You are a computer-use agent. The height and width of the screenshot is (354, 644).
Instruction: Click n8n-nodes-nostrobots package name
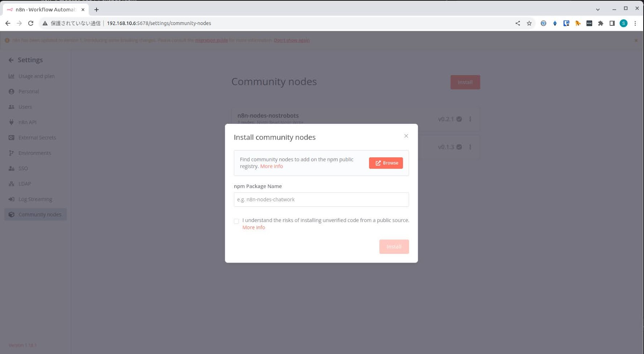click(x=268, y=116)
